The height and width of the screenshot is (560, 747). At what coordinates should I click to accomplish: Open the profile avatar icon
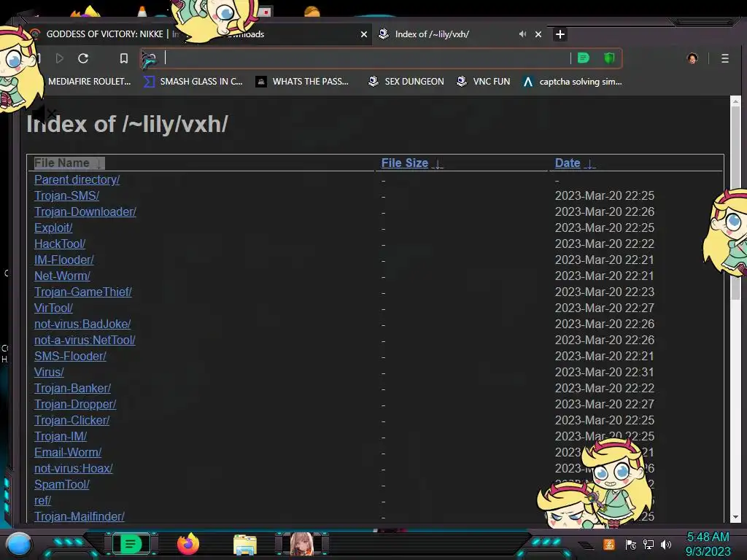pos(692,58)
